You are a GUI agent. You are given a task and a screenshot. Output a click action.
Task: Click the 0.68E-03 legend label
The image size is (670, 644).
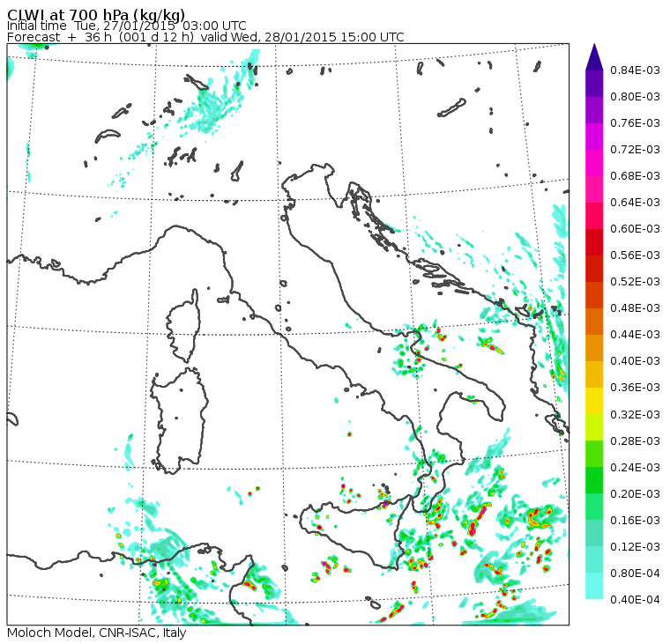(635, 176)
